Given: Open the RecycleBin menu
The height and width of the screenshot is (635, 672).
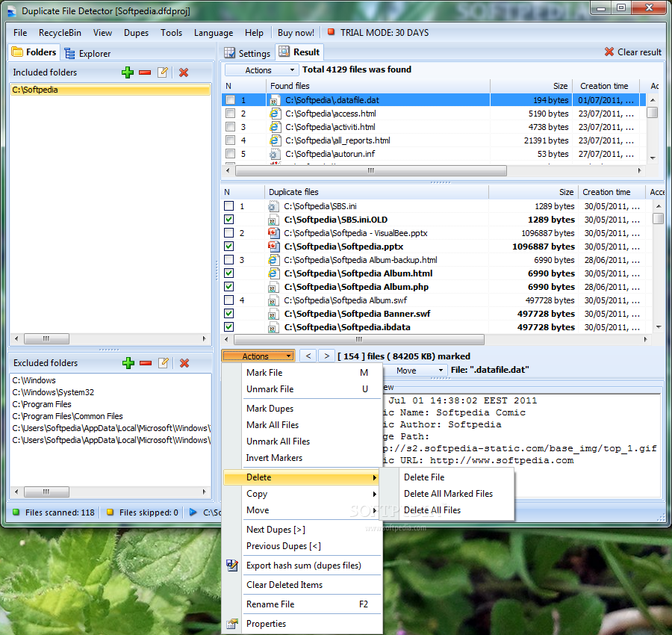Looking at the screenshot, I should (x=60, y=33).
